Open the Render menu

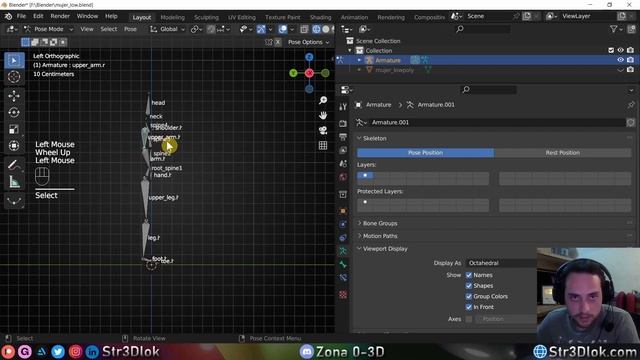pos(60,16)
